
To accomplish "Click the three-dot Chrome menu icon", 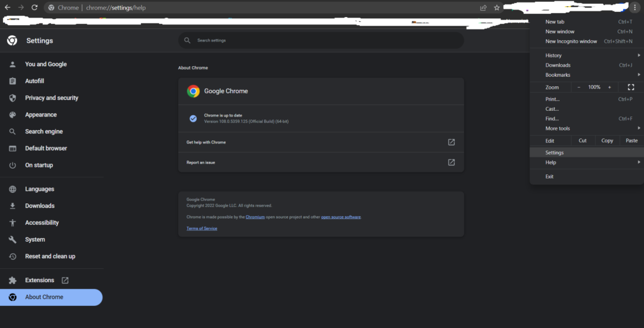I will (x=635, y=8).
